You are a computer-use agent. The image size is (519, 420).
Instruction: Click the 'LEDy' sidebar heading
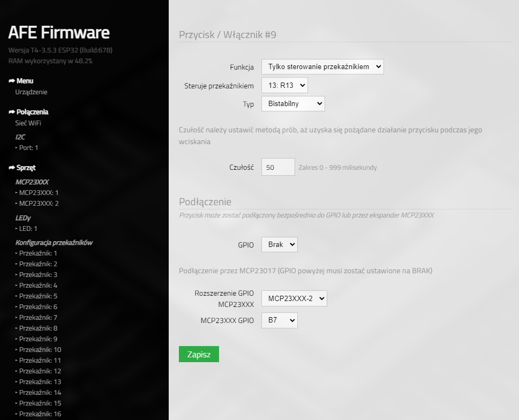[23, 218]
